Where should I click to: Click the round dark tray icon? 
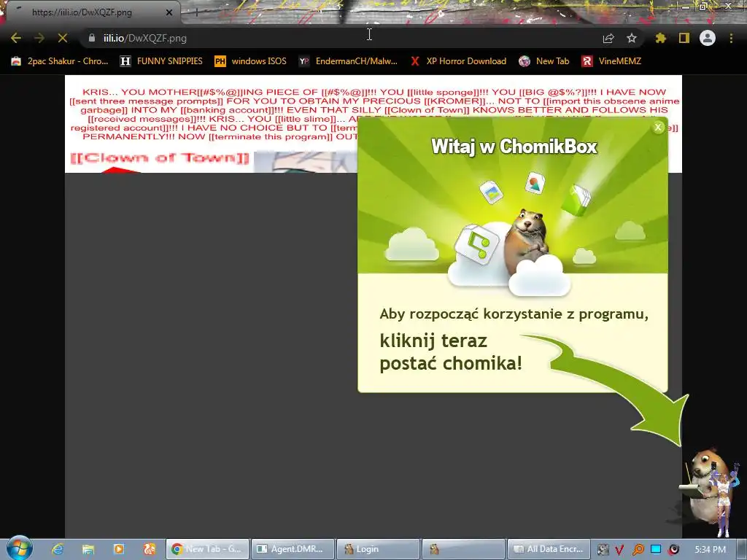(x=673, y=550)
